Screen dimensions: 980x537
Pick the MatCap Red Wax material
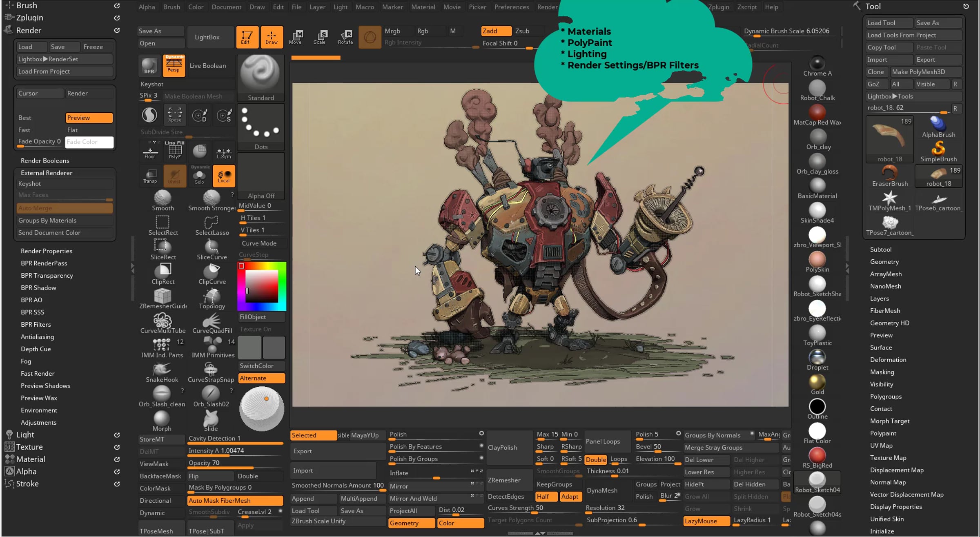tap(817, 115)
